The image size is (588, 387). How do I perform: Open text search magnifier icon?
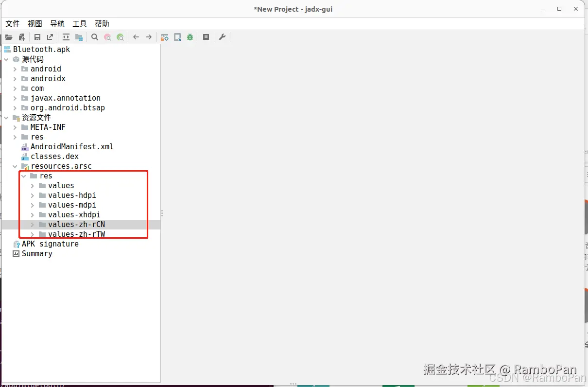[95, 37]
